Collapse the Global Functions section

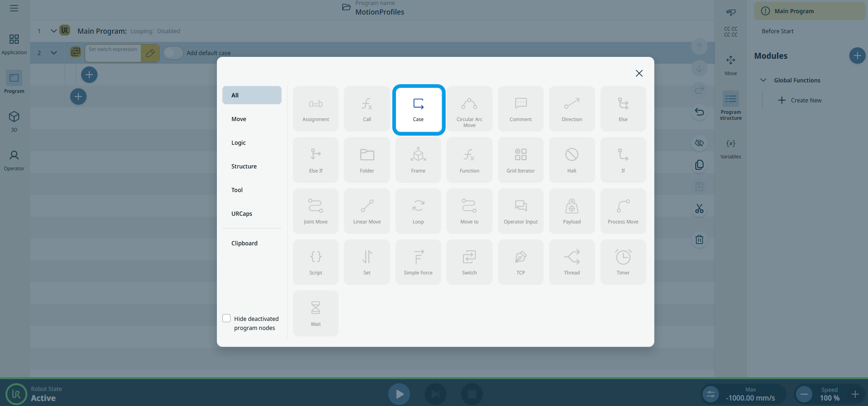(x=763, y=80)
